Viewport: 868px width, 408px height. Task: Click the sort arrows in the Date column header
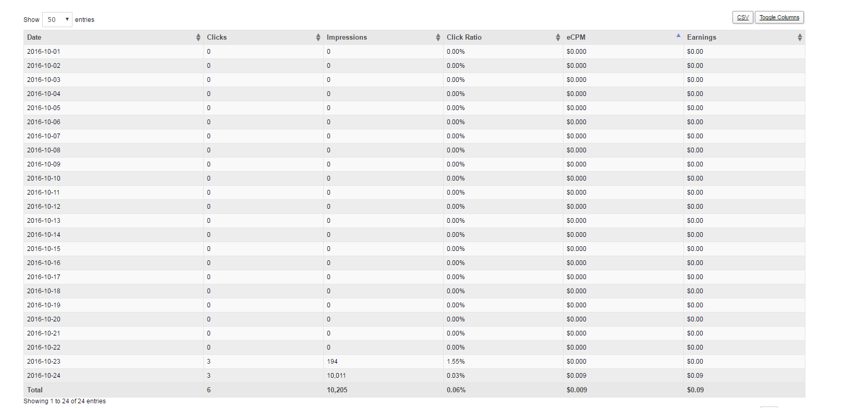(198, 37)
